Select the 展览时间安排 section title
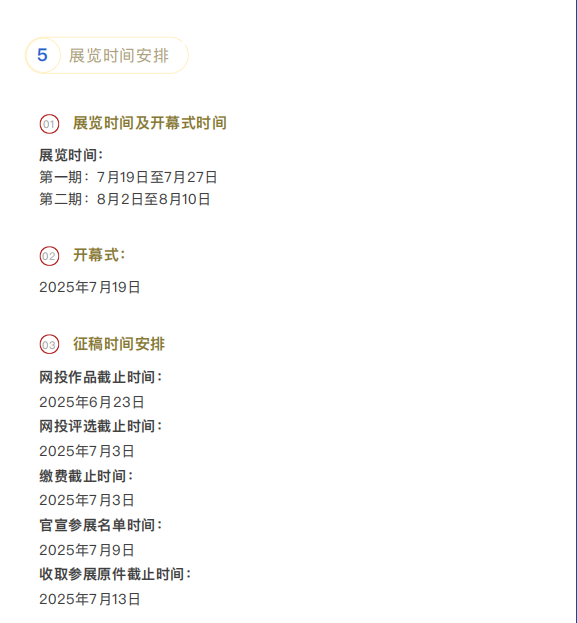The image size is (577, 623). click(119, 56)
